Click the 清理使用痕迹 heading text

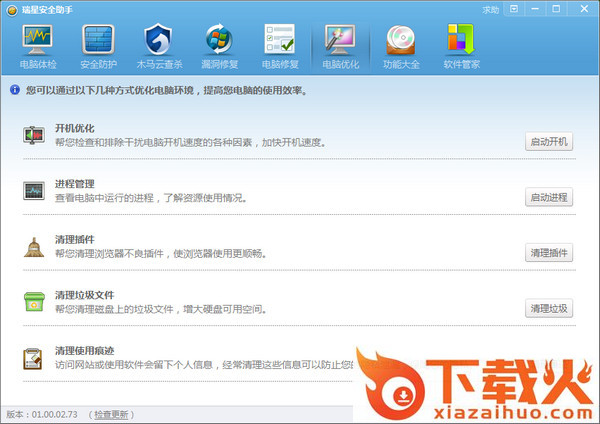point(85,351)
